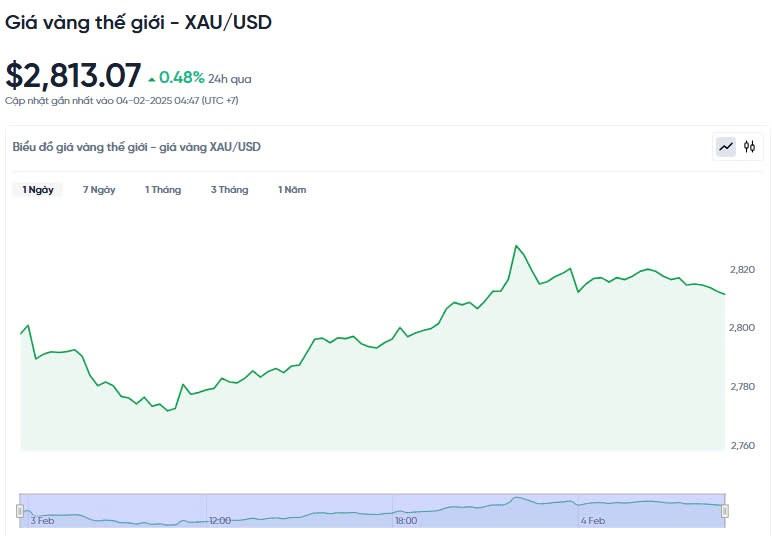The width and height of the screenshot is (772, 536).
Task: Click the green up-arrow beside 0.48%
Action: 152,78
